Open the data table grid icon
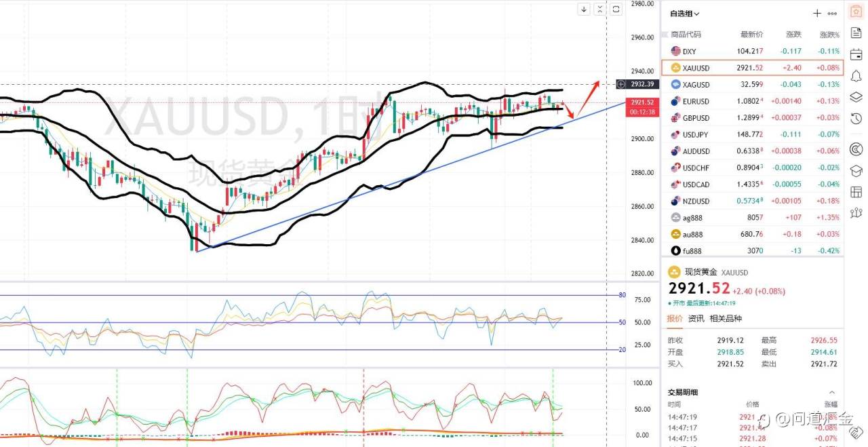The image size is (868, 447). pos(856,193)
